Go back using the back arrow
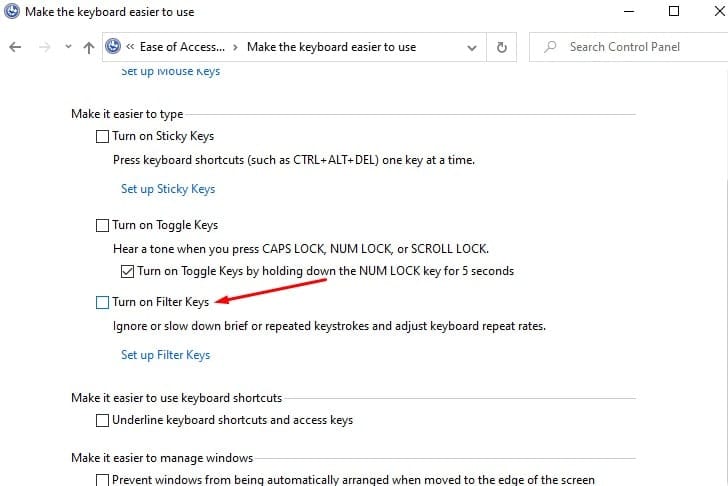 (15, 47)
